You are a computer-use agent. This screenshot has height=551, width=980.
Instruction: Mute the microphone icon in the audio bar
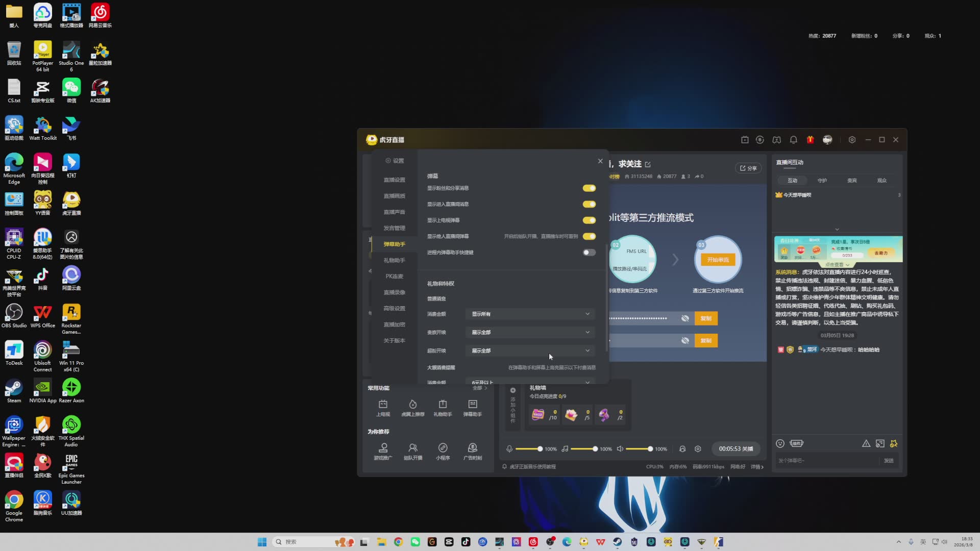coord(509,449)
